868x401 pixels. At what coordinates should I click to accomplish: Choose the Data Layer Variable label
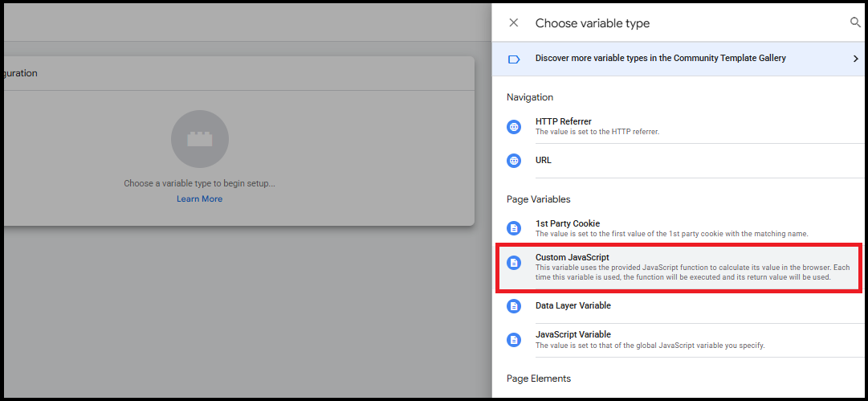[573, 305]
